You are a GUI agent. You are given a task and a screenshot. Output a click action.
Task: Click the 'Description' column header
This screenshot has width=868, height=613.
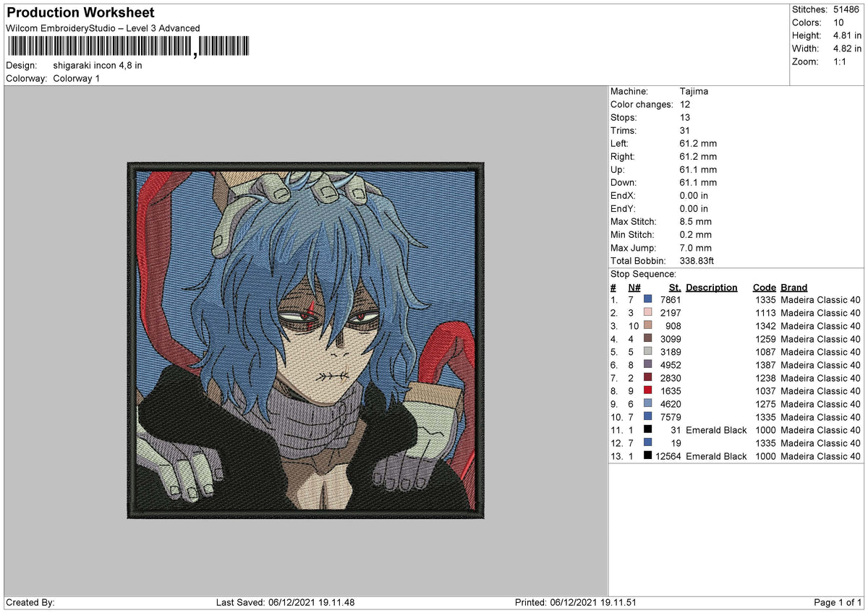(x=712, y=287)
